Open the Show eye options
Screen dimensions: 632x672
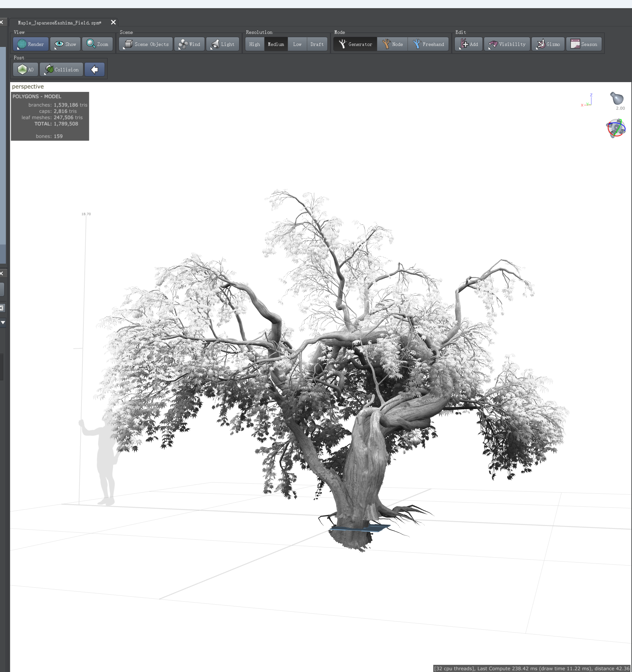(65, 44)
